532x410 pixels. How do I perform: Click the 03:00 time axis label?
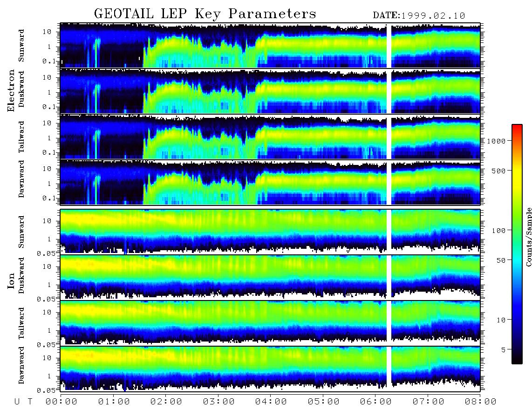pyautogui.click(x=218, y=402)
